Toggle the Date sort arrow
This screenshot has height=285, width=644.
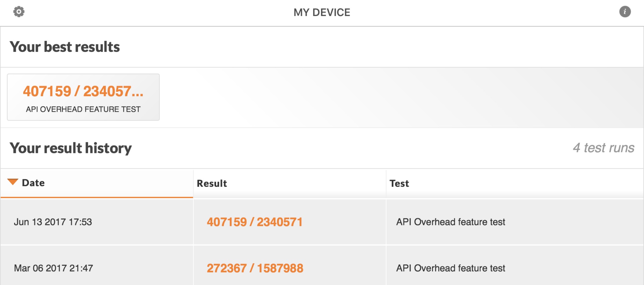13,182
